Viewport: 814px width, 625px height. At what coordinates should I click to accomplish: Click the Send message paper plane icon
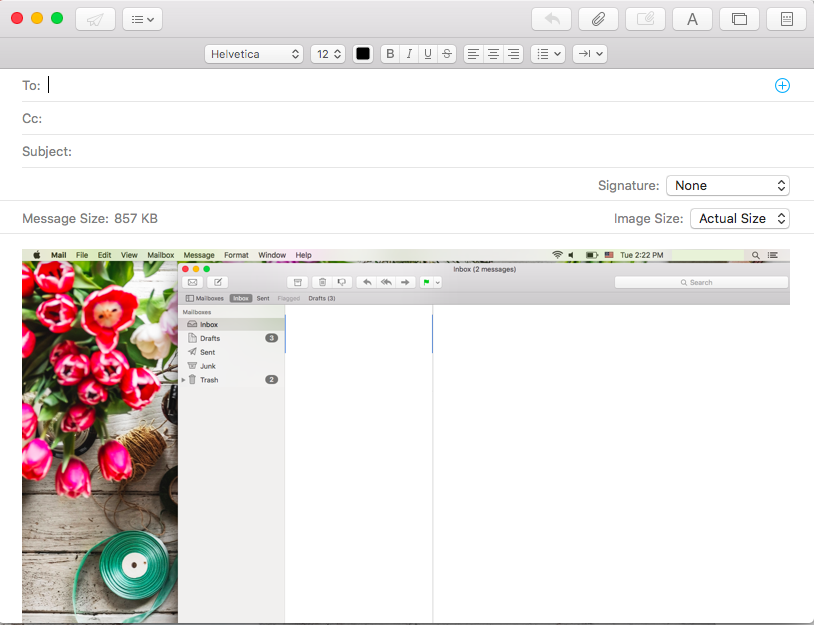click(x=95, y=19)
